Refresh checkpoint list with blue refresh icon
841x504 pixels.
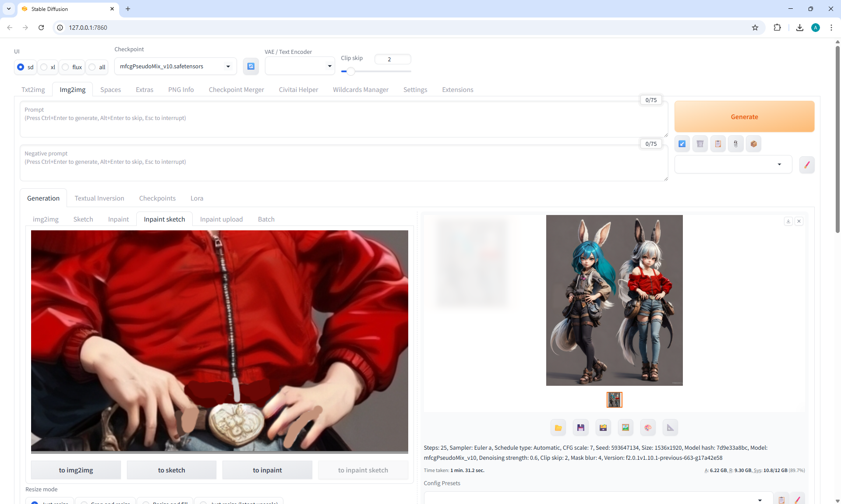click(x=251, y=66)
